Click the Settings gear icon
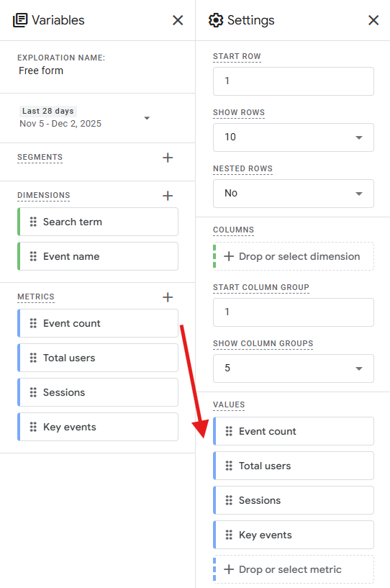The height and width of the screenshot is (588, 390). click(x=216, y=20)
